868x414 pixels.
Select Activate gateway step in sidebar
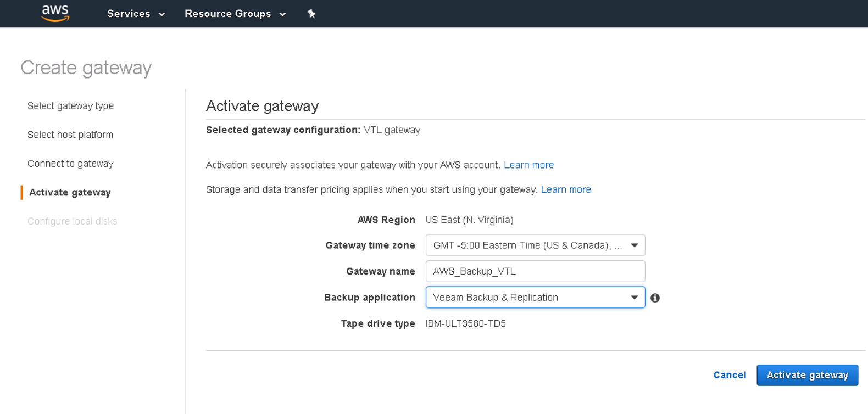(x=70, y=192)
